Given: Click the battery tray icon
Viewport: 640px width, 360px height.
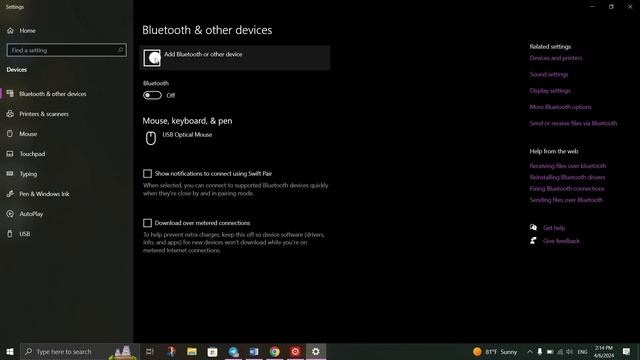Looking at the screenshot, I should pyautogui.click(x=550, y=351).
